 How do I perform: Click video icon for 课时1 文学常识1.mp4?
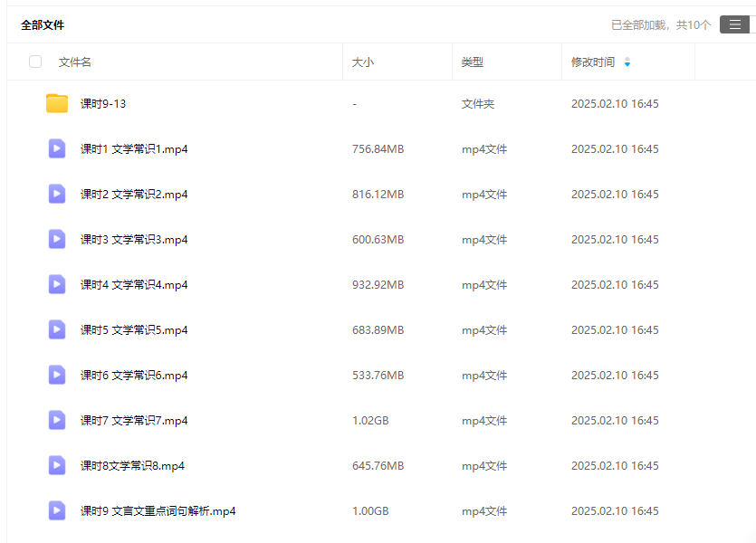[57, 149]
